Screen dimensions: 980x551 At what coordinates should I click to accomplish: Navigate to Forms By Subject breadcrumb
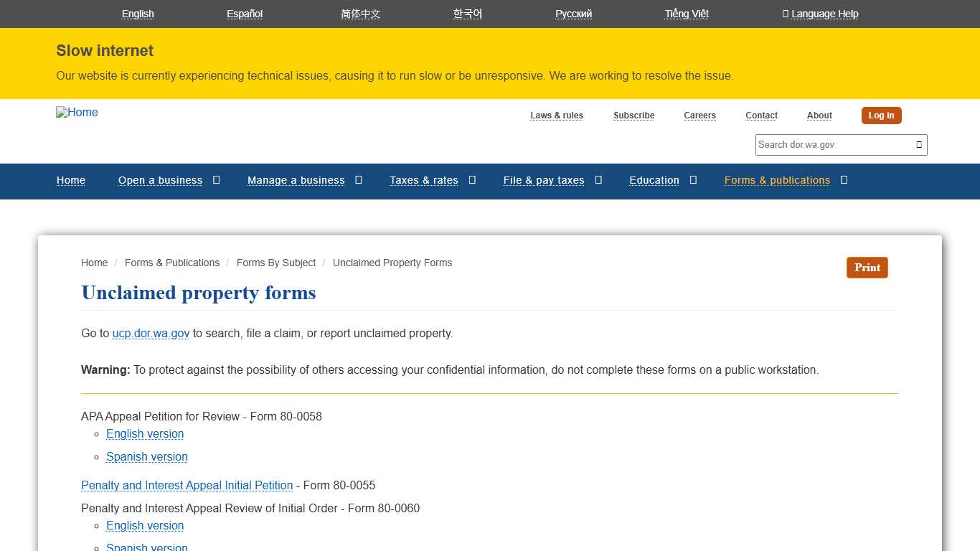click(x=275, y=263)
